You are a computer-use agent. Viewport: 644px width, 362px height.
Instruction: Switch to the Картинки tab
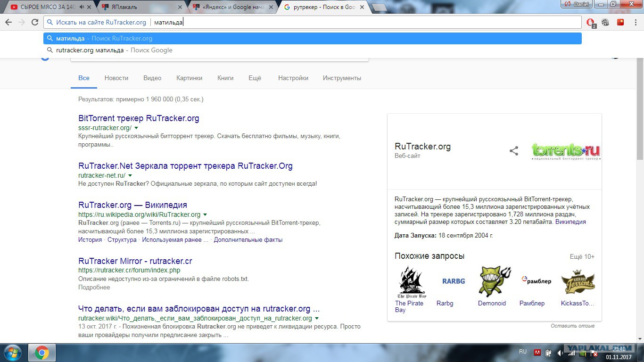click(x=189, y=78)
